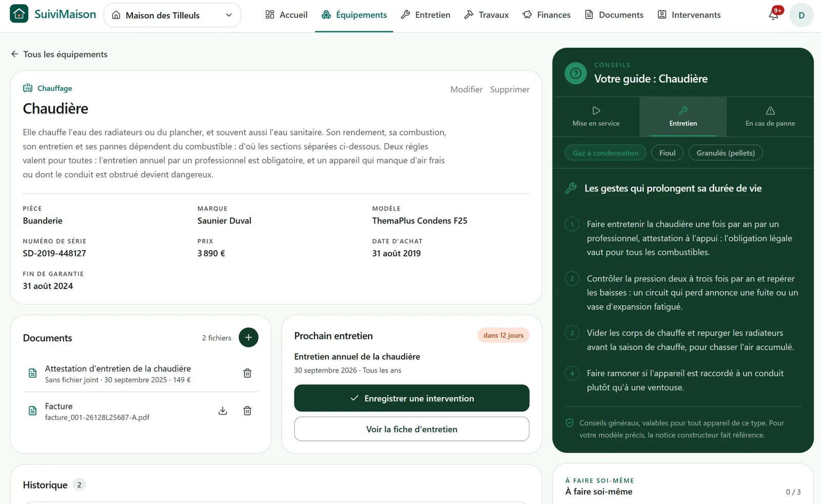821x504 pixels.
Task: Select the Granulés (pellets) chip
Action: [726, 153]
